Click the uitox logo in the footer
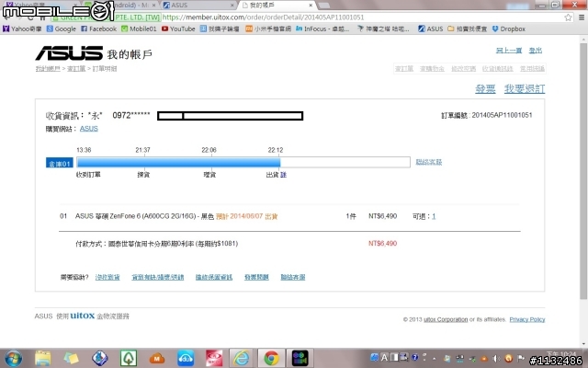The height and width of the screenshot is (368, 588). click(82, 316)
